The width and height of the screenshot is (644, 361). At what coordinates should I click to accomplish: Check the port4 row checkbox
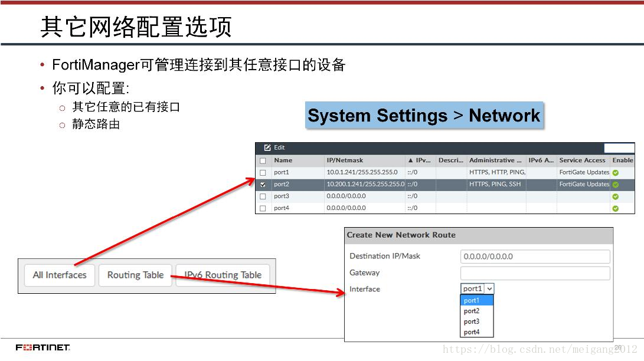point(263,208)
